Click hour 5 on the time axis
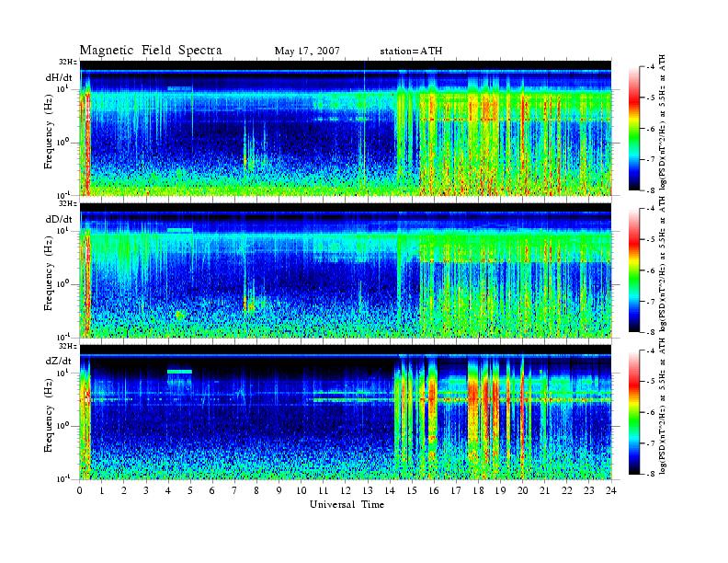 190,491
